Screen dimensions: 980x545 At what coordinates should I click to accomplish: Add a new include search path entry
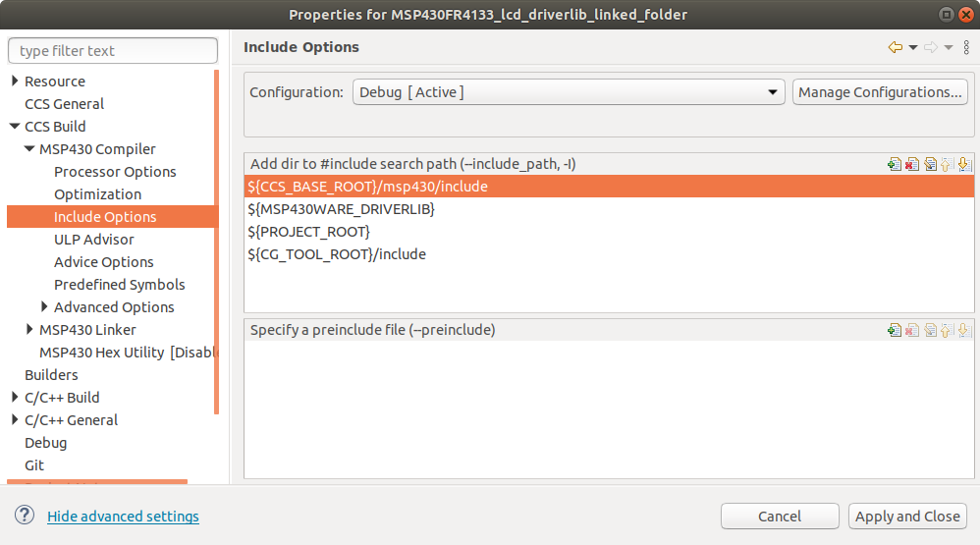point(894,165)
